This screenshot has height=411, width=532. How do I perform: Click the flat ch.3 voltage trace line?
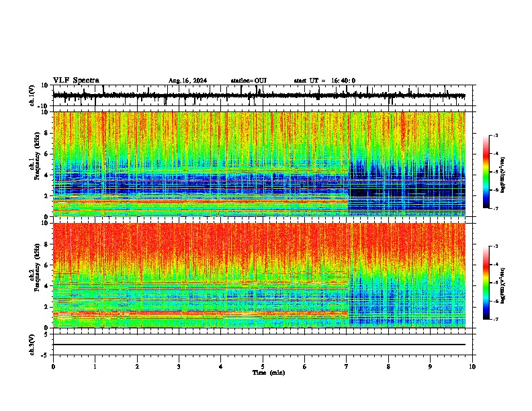click(x=259, y=345)
